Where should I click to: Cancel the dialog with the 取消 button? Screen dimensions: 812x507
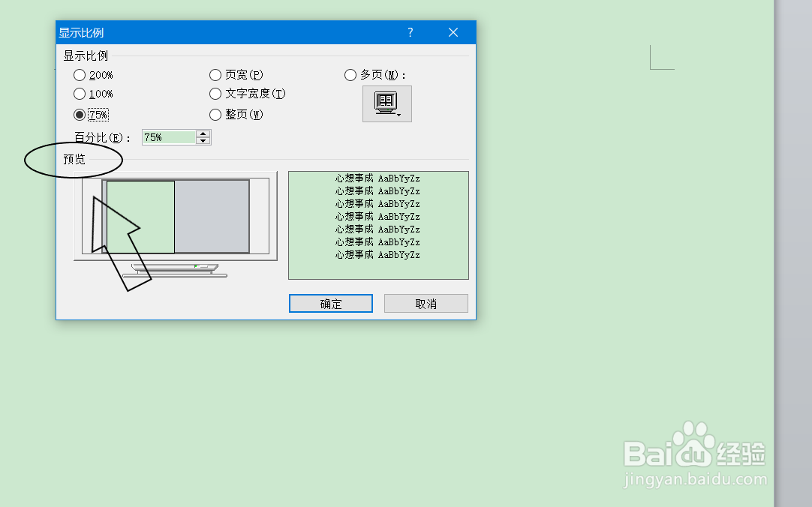click(426, 303)
